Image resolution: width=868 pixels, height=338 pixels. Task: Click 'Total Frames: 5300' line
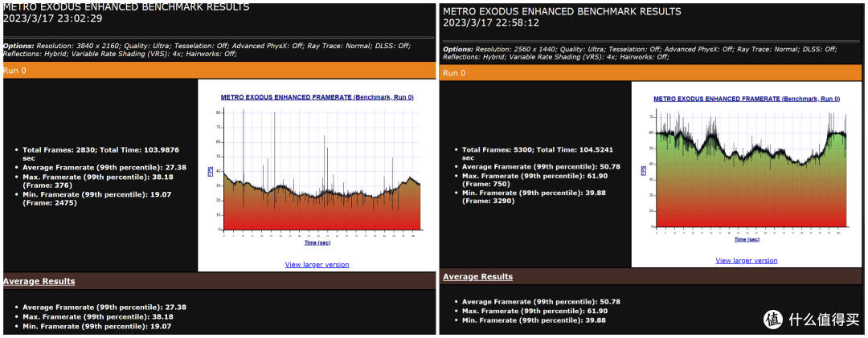point(538,154)
